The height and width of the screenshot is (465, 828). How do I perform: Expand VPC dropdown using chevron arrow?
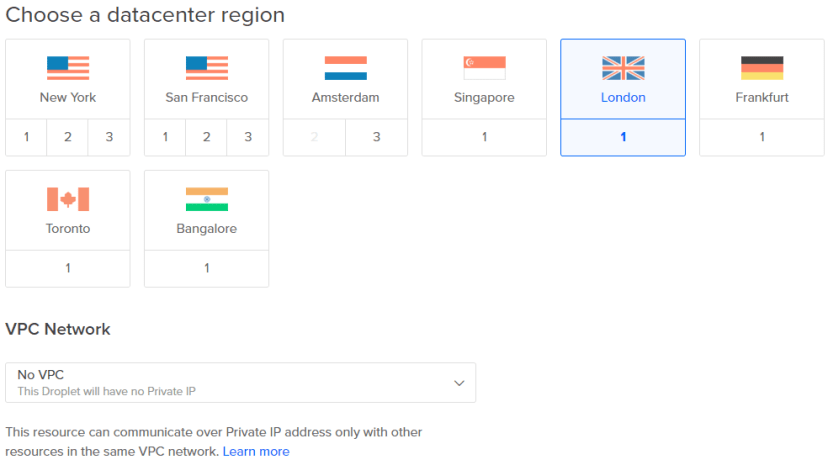click(459, 383)
